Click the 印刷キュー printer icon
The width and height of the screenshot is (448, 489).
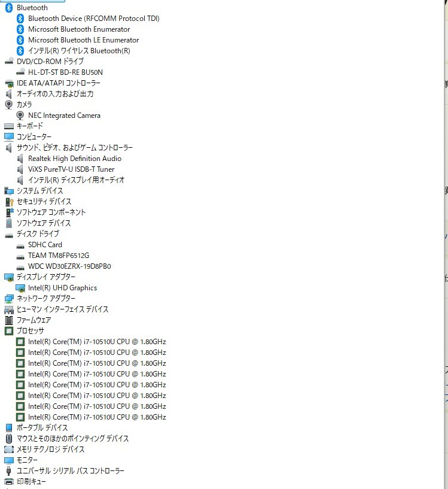pyautogui.click(x=9, y=482)
